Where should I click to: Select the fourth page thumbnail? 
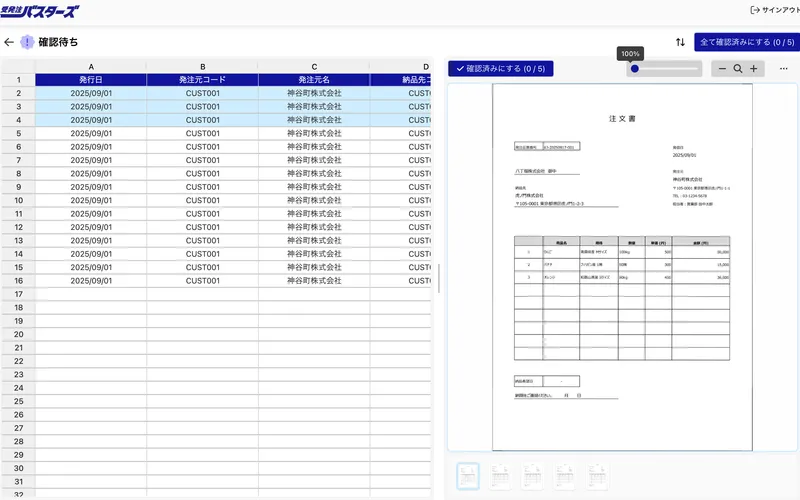point(565,477)
